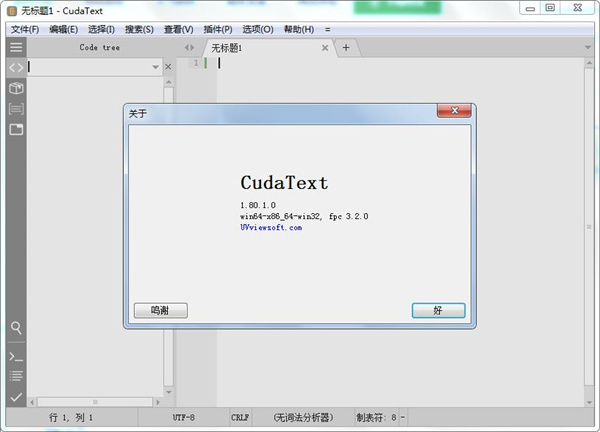Screen dimensions: 600x432
Task: Click the 制表符: 8 tab size status field
Action: point(377,417)
